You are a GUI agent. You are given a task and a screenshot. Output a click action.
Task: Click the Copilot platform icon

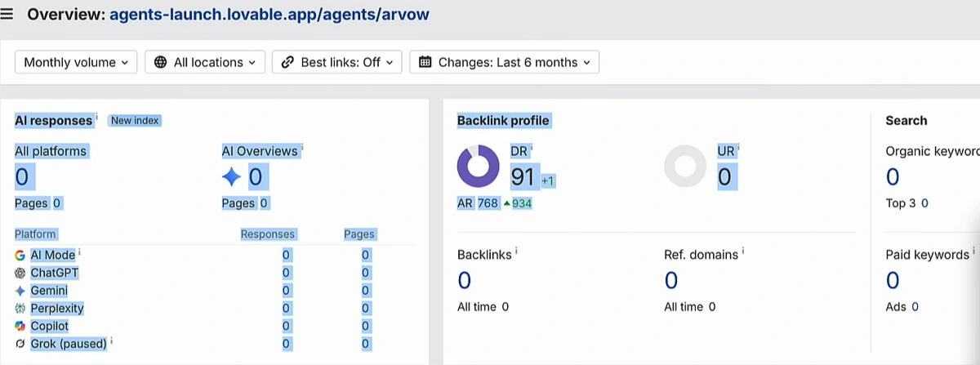click(20, 327)
